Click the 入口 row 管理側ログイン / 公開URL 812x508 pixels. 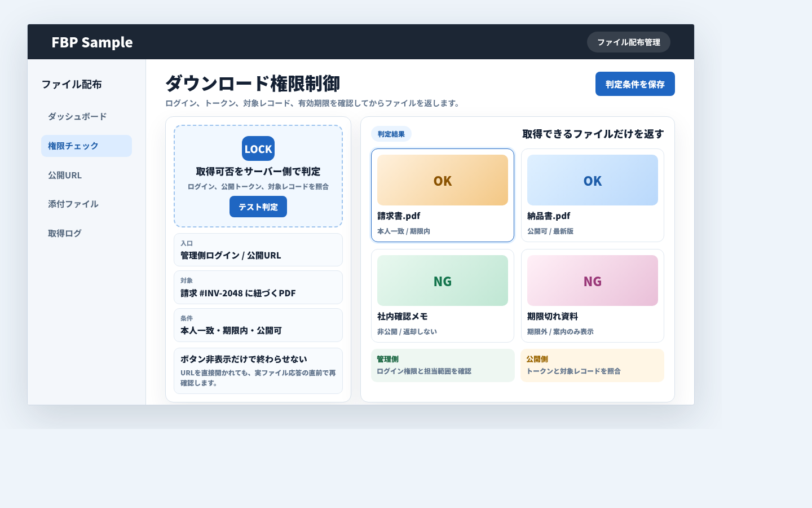click(x=258, y=249)
